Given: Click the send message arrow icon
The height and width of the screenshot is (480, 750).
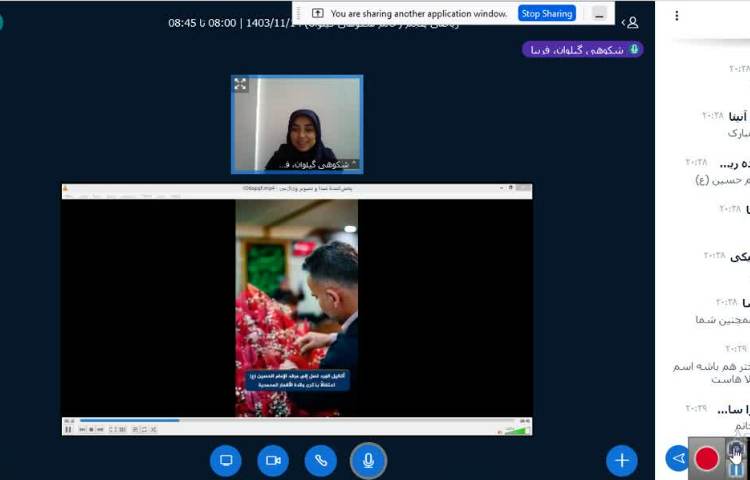Looking at the screenshot, I should tap(677, 459).
